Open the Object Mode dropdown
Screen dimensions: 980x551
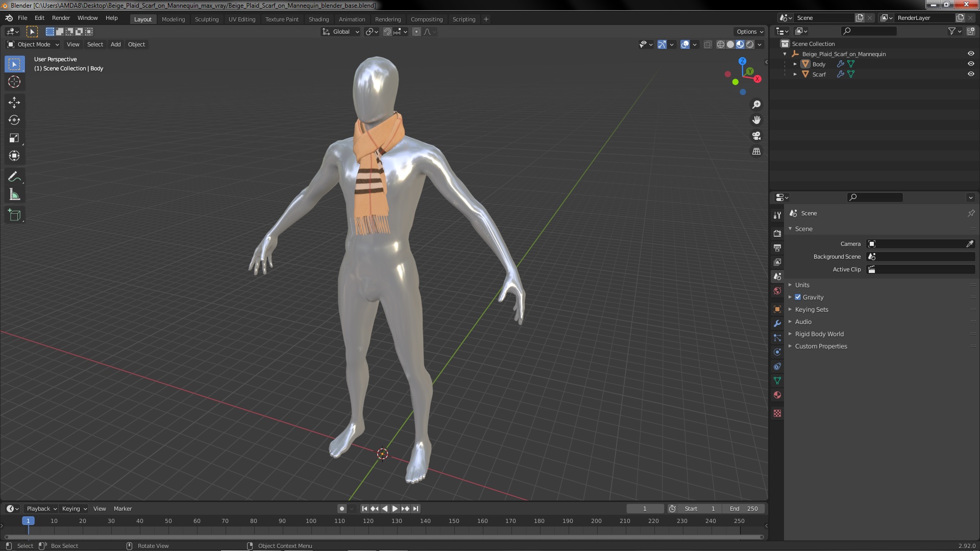34,44
